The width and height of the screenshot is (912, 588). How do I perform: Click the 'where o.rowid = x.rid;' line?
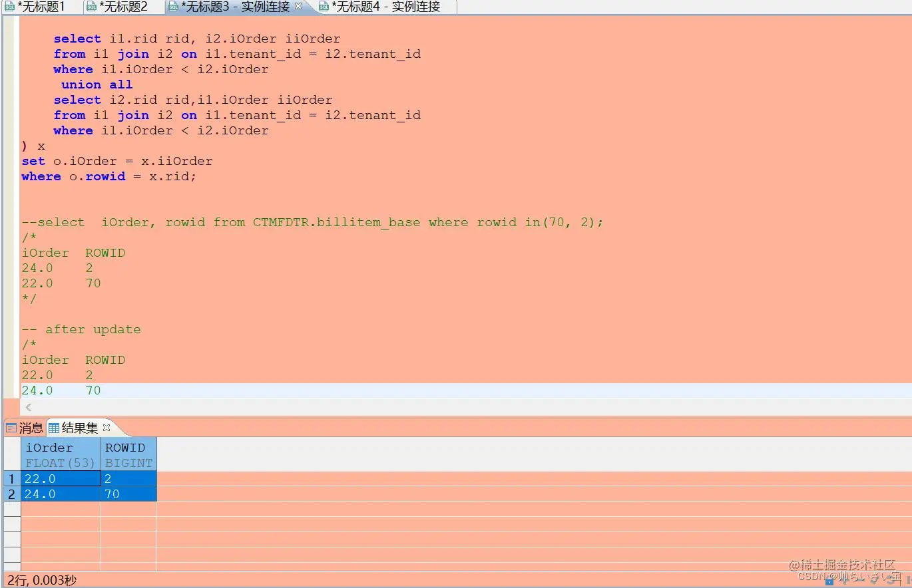coord(109,176)
